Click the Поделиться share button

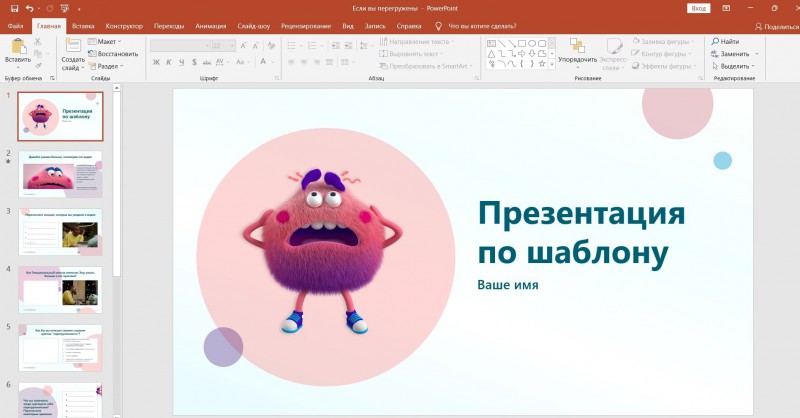tap(777, 27)
